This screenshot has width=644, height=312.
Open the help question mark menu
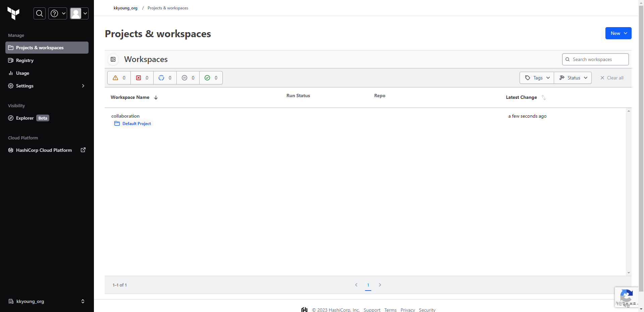(58, 13)
